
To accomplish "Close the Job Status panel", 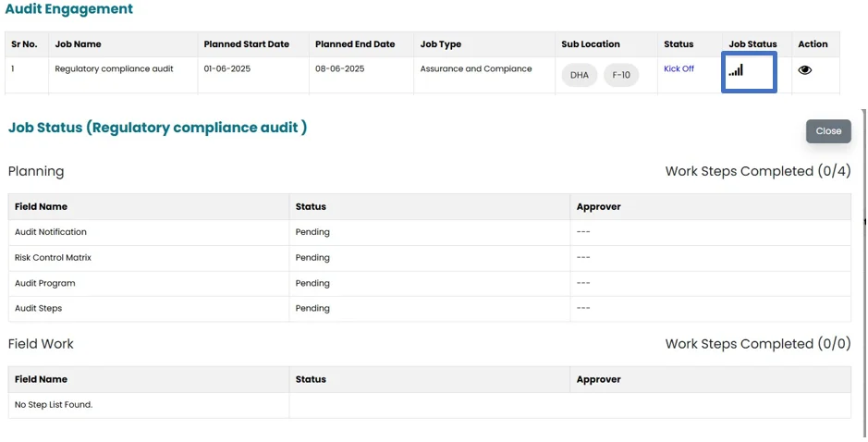I will (x=827, y=131).
